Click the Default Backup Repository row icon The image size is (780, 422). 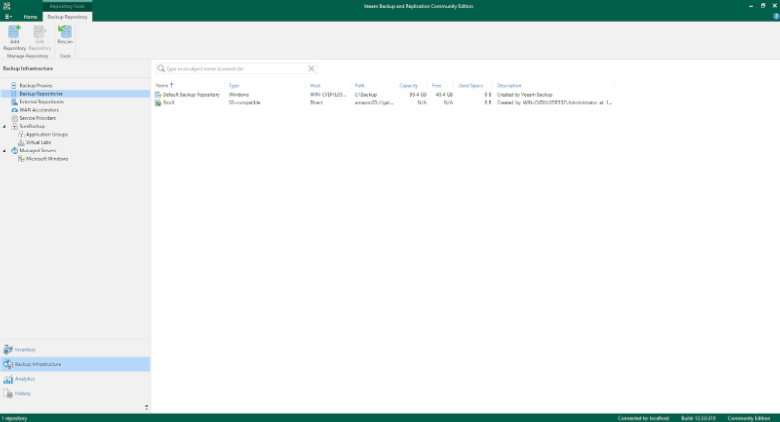point(158,95)
